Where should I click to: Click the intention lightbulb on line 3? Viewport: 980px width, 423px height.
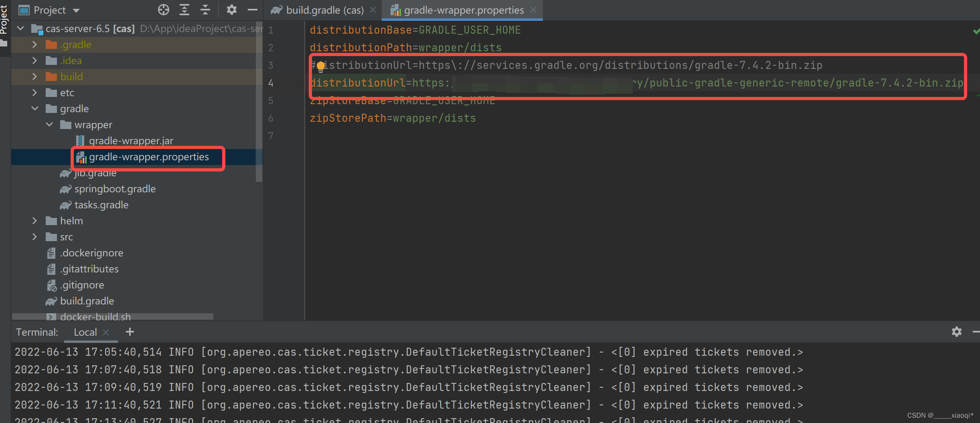(x=321, y=66)
